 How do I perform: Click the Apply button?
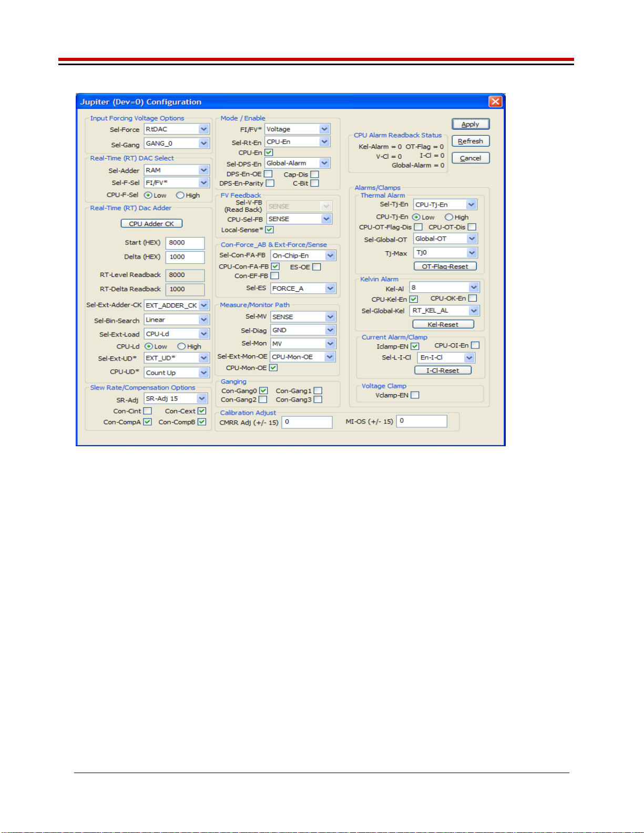[x=471, y=124]
